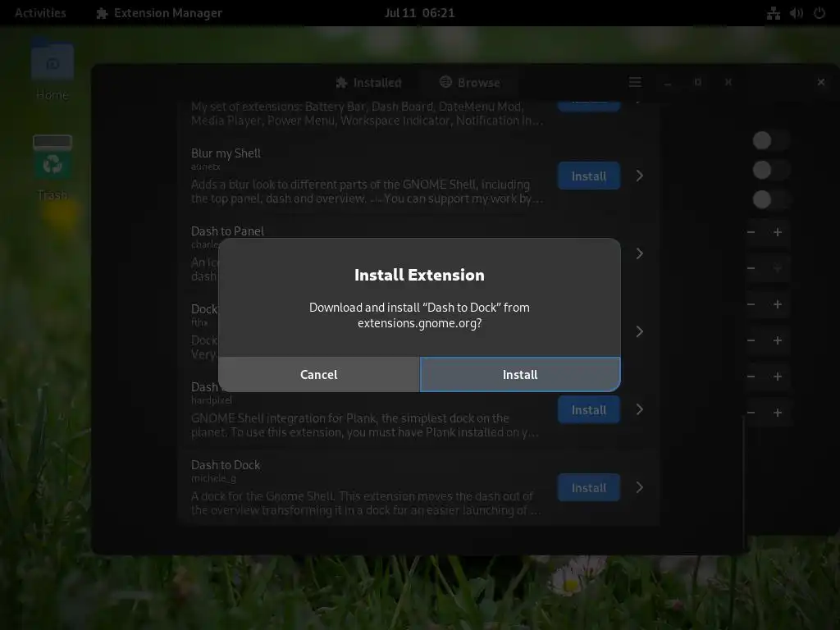Click Install on Dash to Dock row
840x630 pixels.
pos(589,487)
